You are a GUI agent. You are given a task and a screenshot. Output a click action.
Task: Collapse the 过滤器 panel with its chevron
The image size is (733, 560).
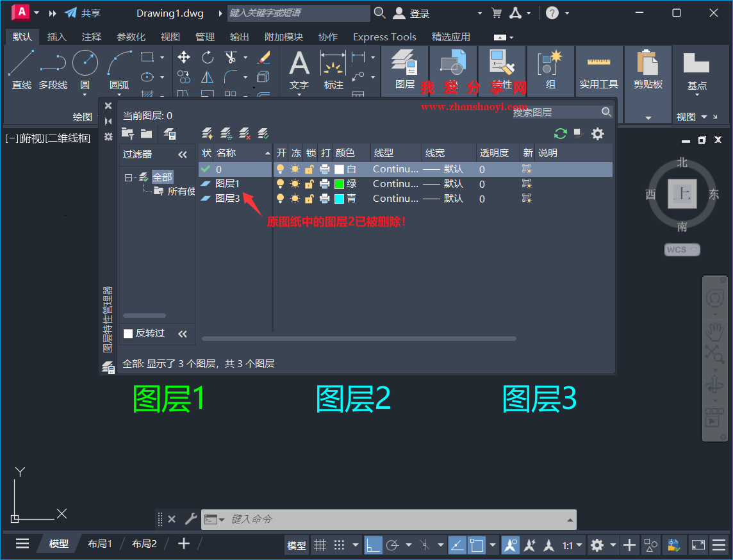183,154
